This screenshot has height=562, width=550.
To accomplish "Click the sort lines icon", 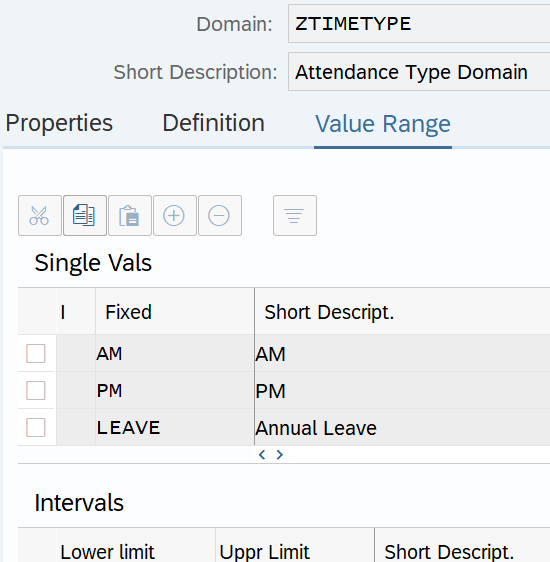I will [x=295, y=215].
